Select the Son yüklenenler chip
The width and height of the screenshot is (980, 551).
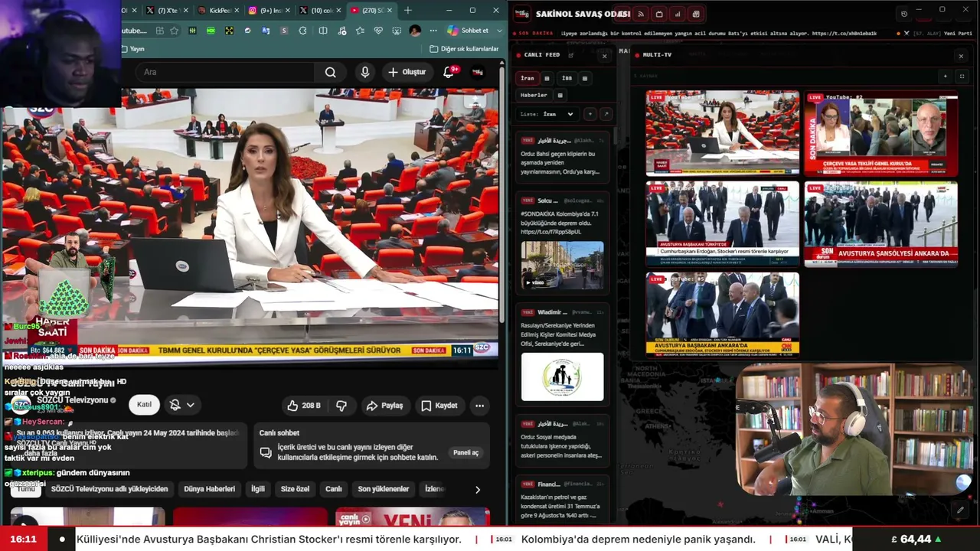pyautogui.click(x=384, y=489)
